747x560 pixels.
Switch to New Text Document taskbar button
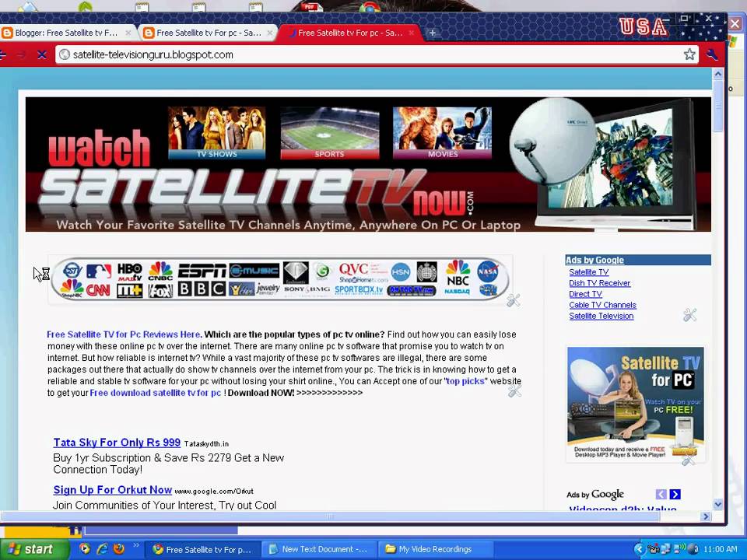(318, 550)
